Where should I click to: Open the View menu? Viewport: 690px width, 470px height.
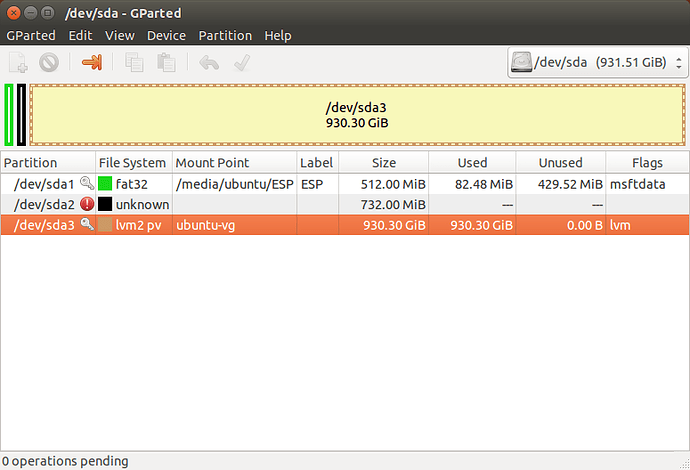click(x=119, y=35)
